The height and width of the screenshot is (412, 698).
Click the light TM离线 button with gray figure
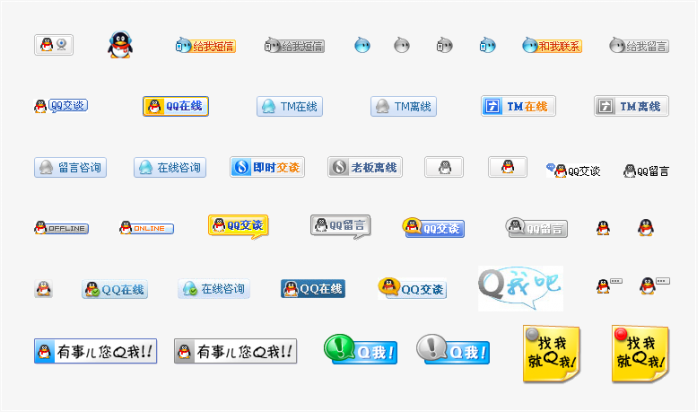(x=403, y=106)
